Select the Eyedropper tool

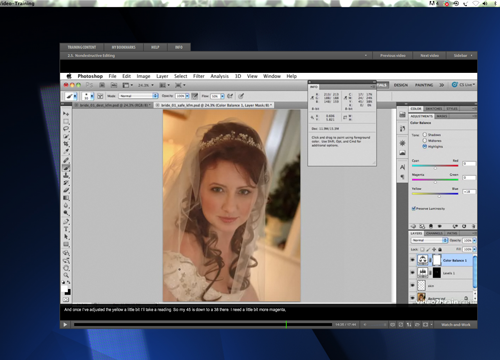click(66, 152)
